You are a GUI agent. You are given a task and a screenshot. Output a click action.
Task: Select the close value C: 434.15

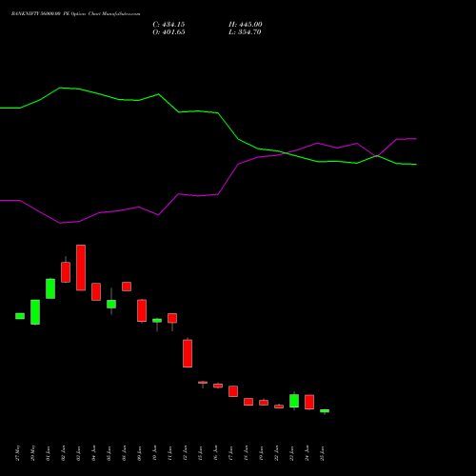169,25
